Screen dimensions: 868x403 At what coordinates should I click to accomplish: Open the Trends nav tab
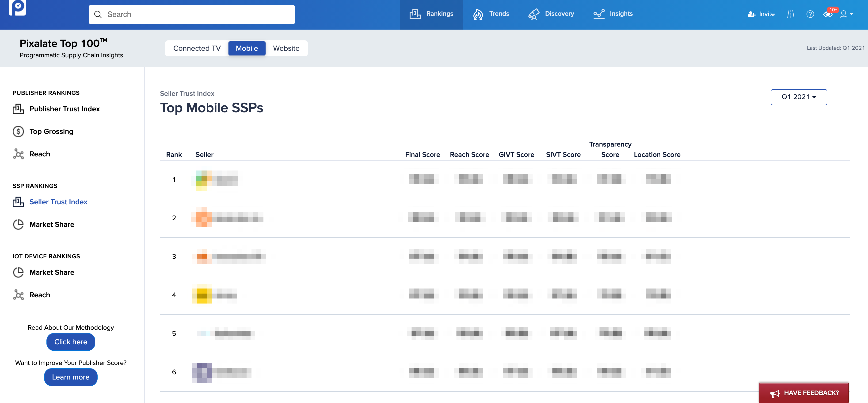491,14
